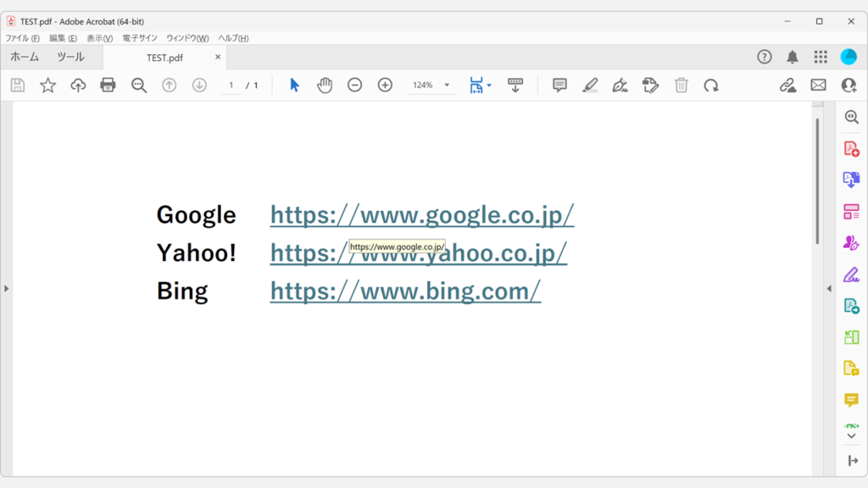The width and height of the screenshot is (868, 488).
Task: Zoom out with the minus circle
Action: 355,86
